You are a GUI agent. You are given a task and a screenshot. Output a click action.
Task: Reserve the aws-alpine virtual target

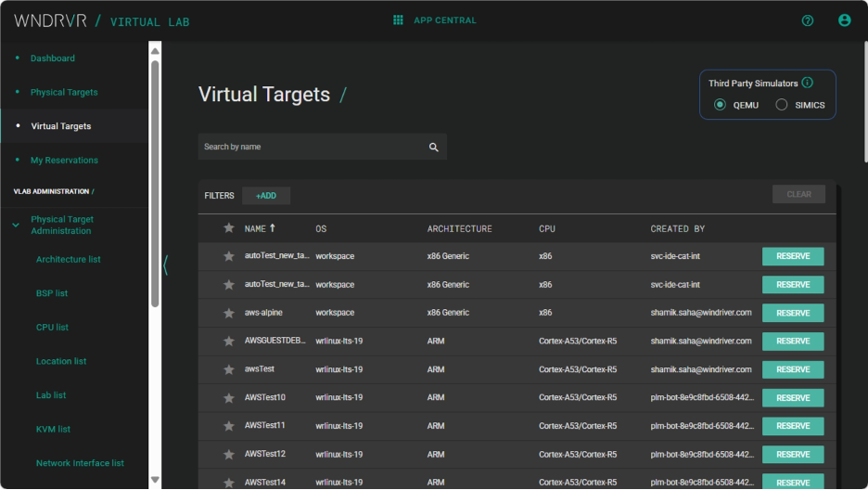click(x=793, y=313)
